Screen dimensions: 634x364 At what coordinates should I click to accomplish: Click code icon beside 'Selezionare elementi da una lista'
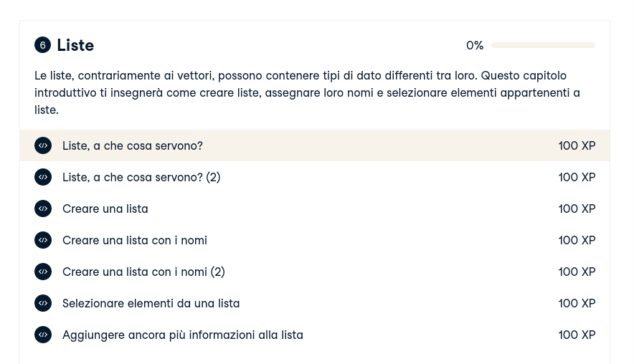coord(43,303)
